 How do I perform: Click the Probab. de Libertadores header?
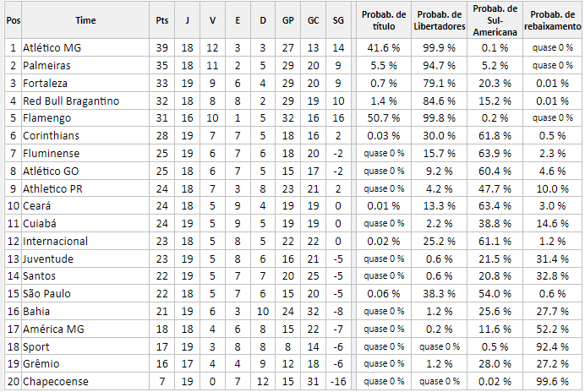pyautogui.click(x=439, y=20)
